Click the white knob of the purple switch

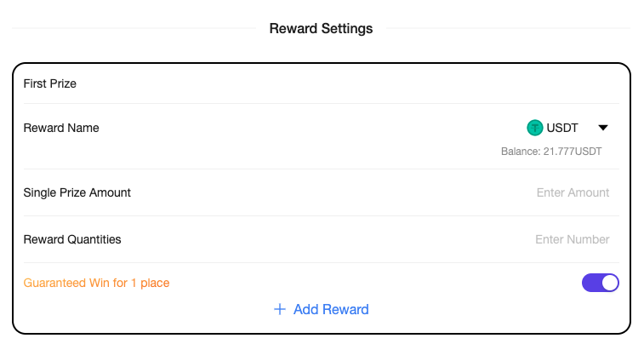(609, 283)
